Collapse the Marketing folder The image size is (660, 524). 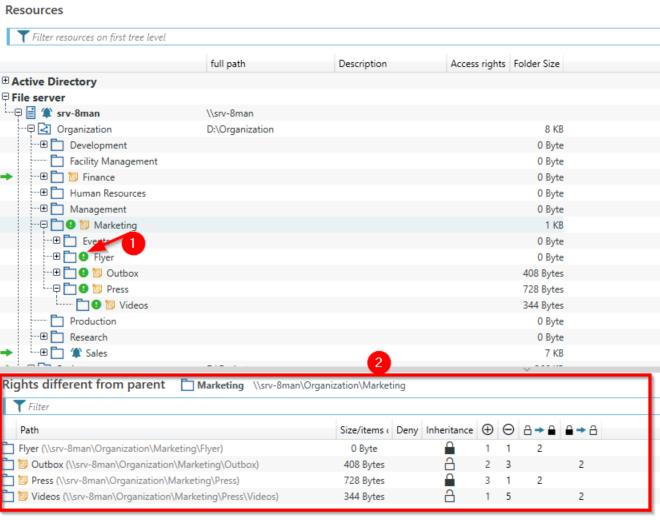coord(44,225)
